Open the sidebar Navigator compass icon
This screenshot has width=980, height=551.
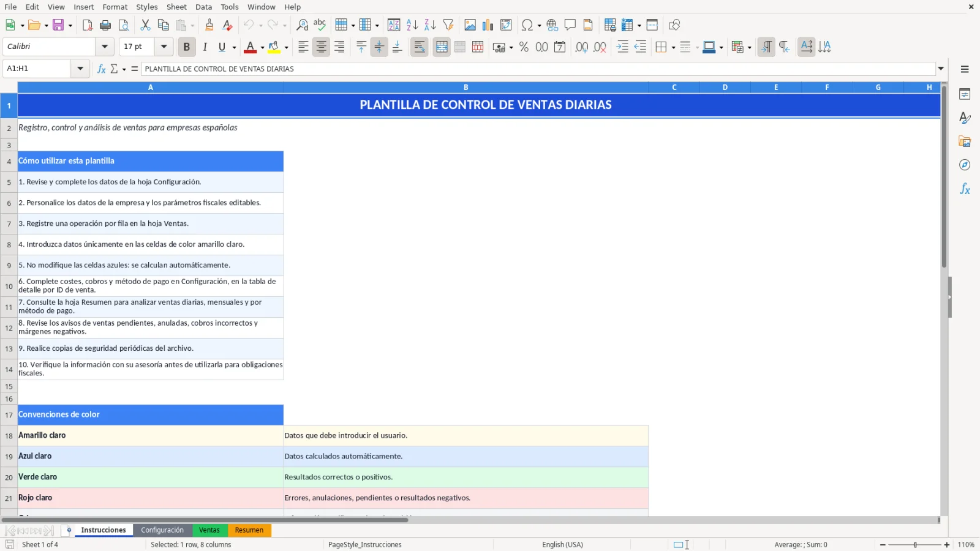pyautogui.click(x=965, y=165)
